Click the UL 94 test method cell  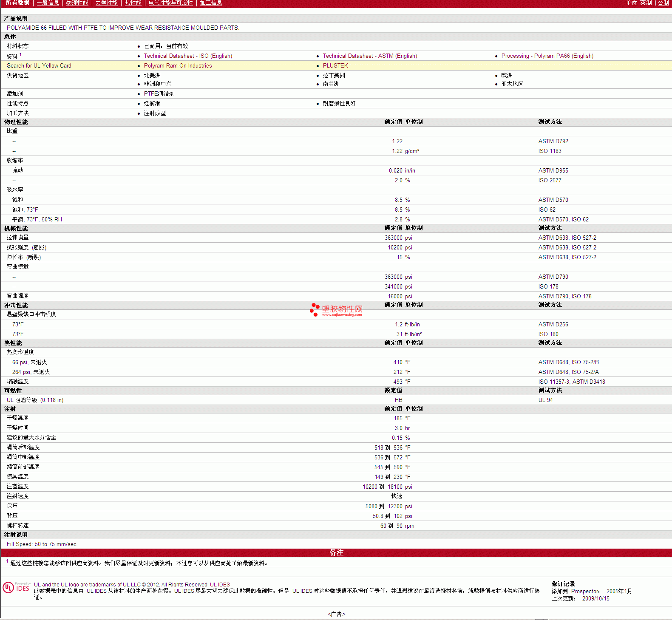coord(545,400)
